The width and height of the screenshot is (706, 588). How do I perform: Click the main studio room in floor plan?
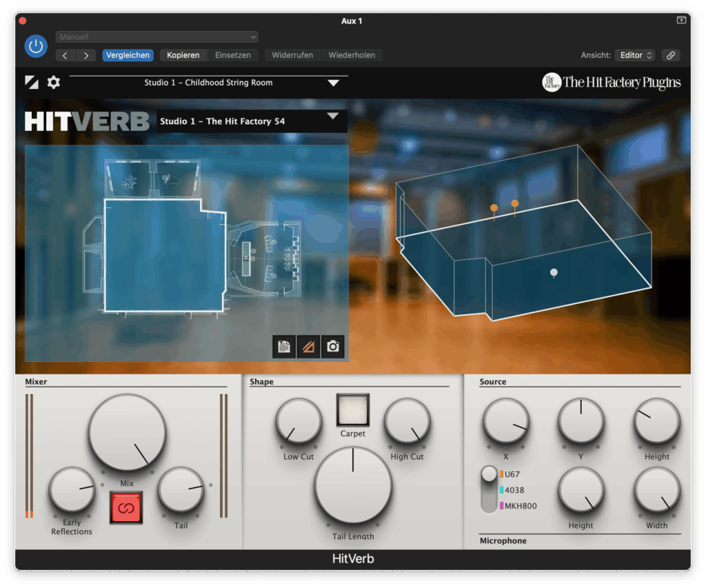(x=165, y=256)
